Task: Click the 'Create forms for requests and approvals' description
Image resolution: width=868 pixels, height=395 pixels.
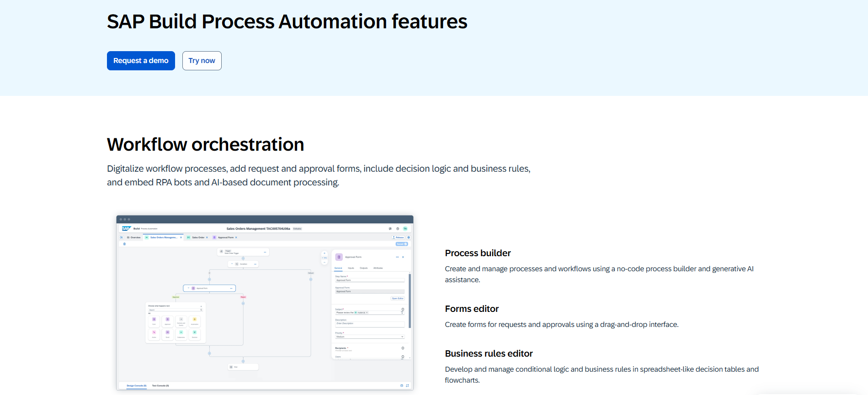Action: click(562, 324)
